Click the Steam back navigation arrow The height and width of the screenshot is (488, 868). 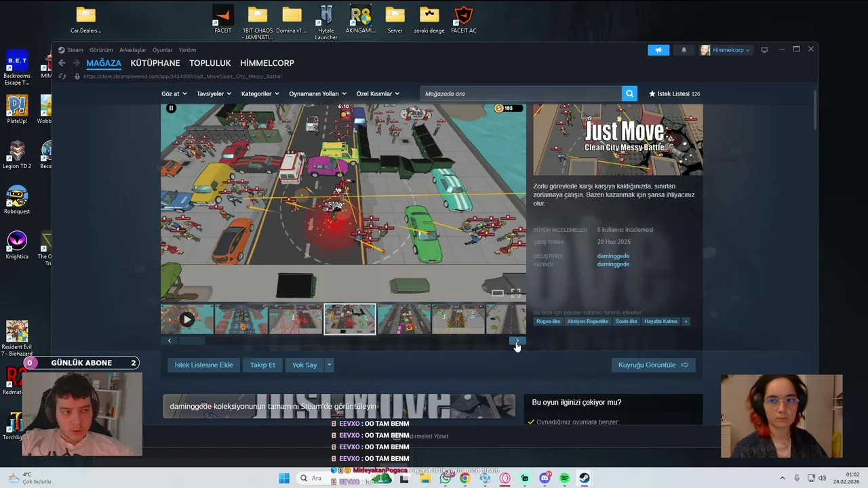tap(62, 63)
